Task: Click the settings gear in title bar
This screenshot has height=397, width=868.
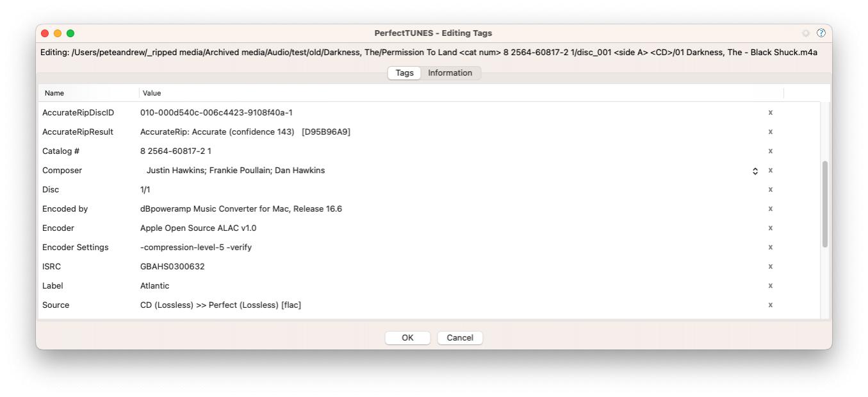Action: (806, 33)
